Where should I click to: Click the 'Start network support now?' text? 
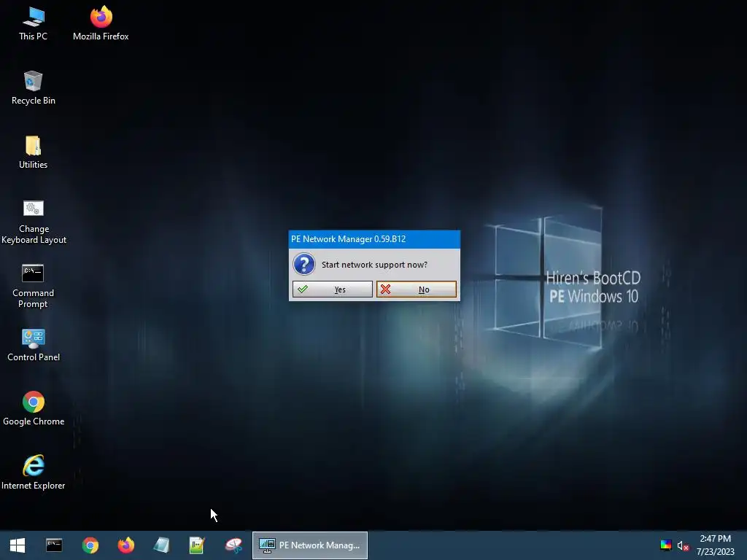374,265
